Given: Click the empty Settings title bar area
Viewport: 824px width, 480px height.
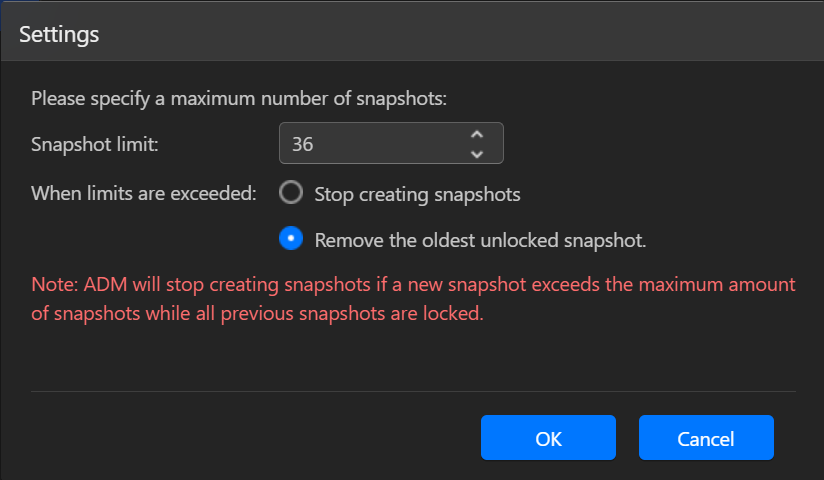Looking at the screenshot, I should pos(450,34).
